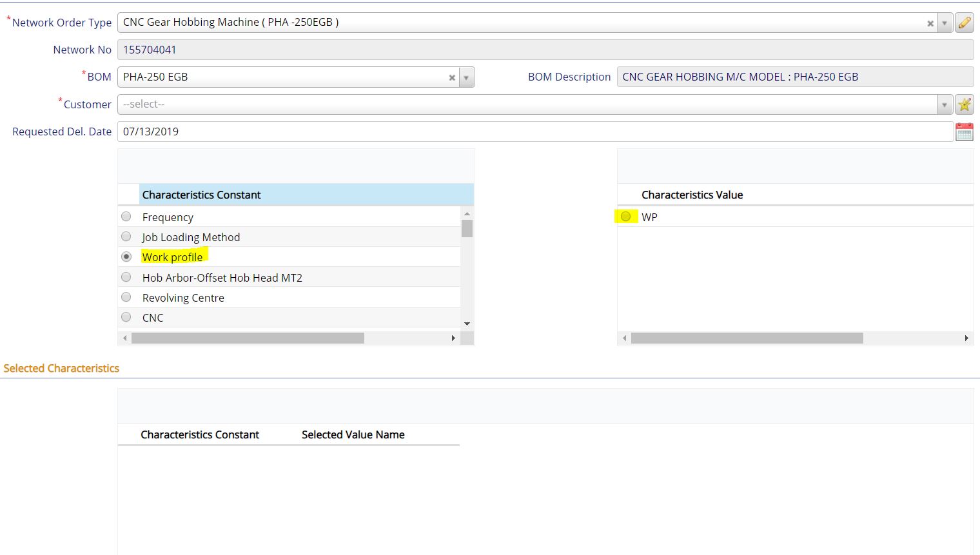Open the Customer select dropdown
Viewport: 980px width, 555px height.
[x=945, y=104]
